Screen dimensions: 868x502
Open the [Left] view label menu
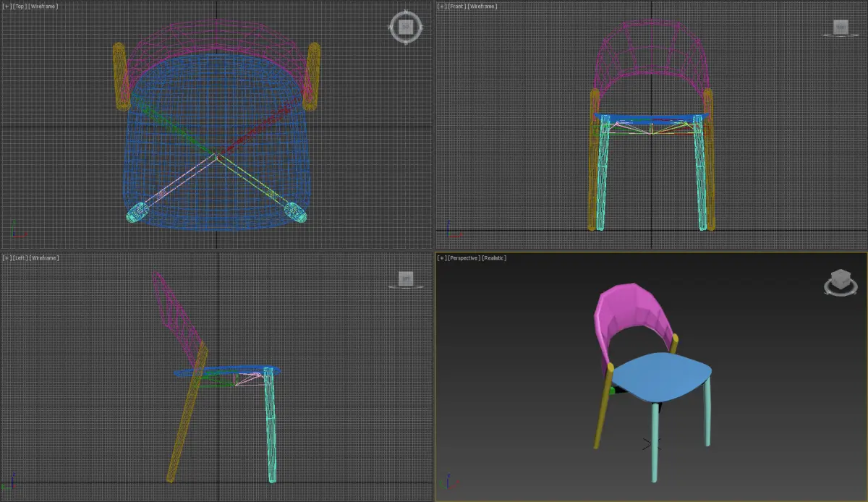pyautogui.click(x=19, y=258)
